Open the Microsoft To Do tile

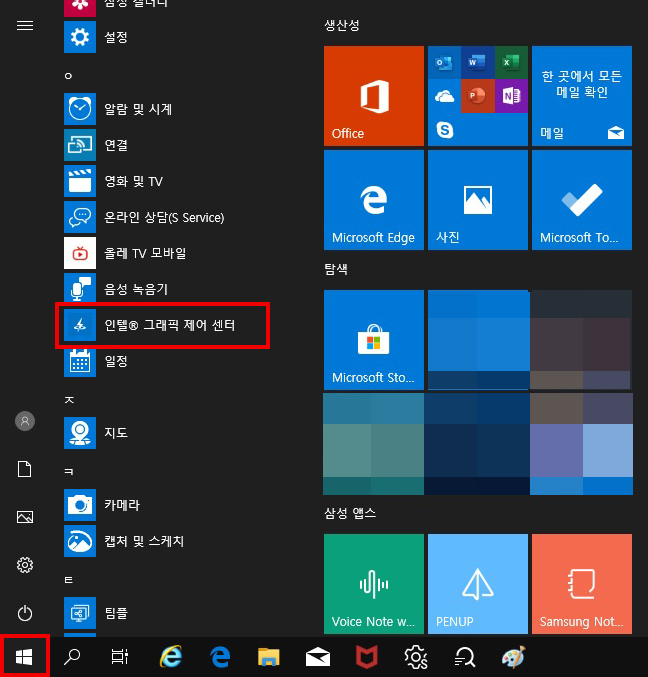[x=582, y=200]
